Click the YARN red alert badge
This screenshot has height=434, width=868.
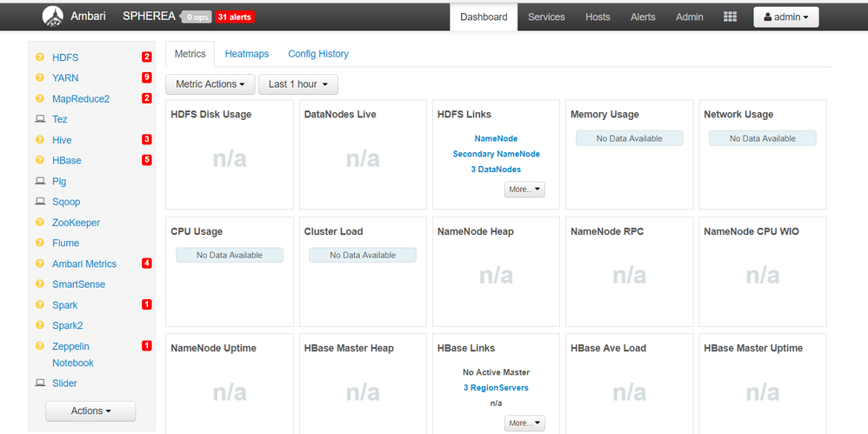click(x=147, y=78)
